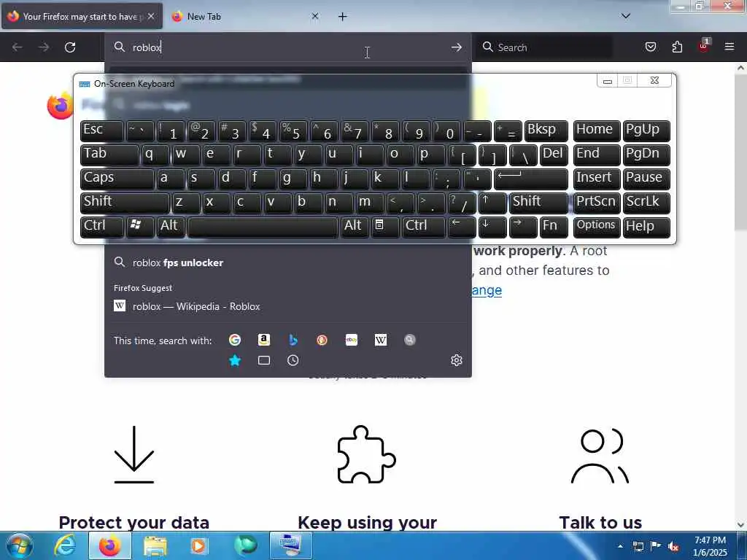Click the Bksp key
This screenshot has width=747, height=560.
pyautogui.click(x=546, y=131)
